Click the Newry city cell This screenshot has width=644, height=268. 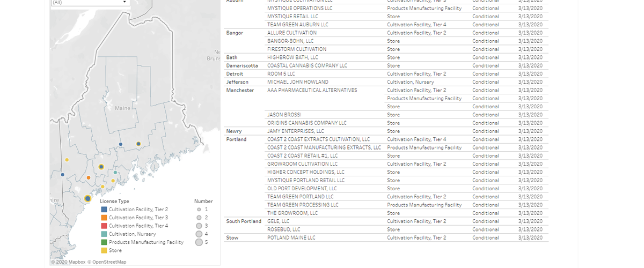pos(234,131)
